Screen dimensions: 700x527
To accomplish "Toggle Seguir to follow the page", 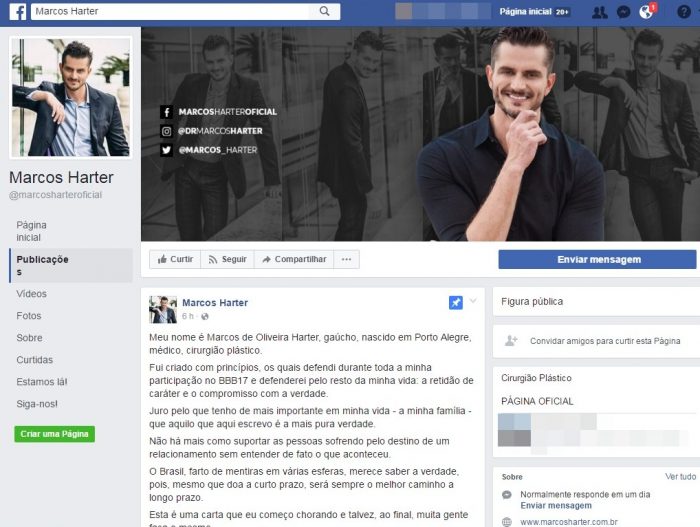I will coord(227,259).
